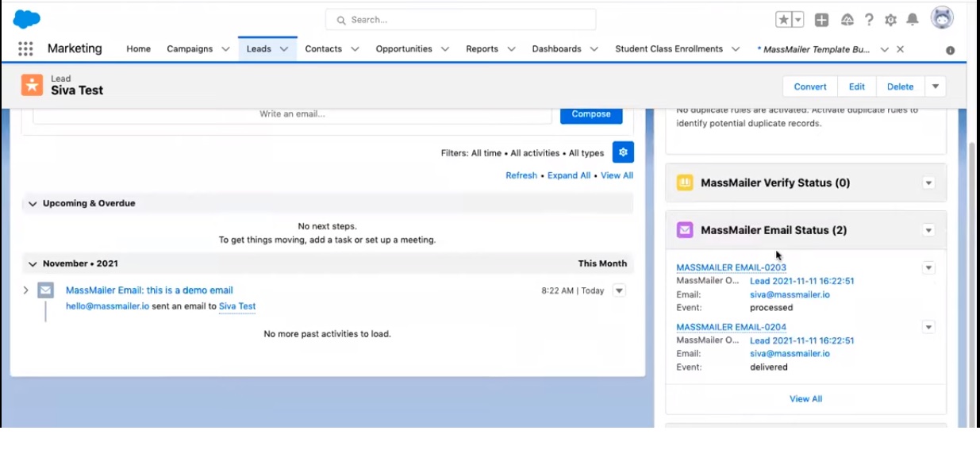
Task: Click the Delete button
Action: click(x=900, y=86)
